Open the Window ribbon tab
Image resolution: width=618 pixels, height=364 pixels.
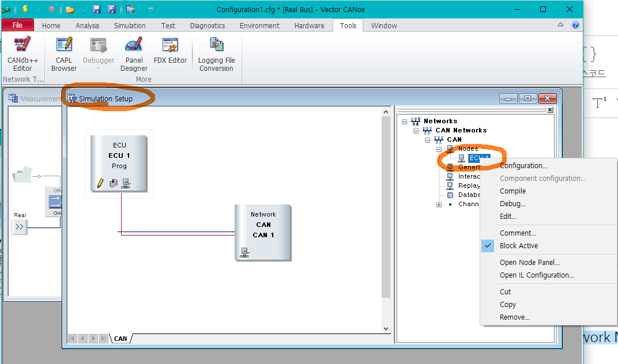click(x=384, y=25)
